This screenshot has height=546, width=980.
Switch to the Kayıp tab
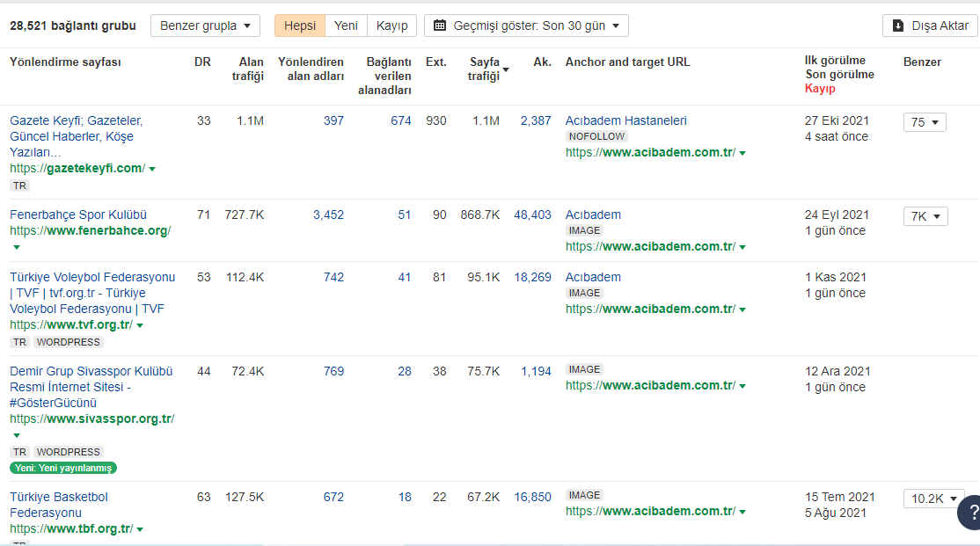[391, 25]
